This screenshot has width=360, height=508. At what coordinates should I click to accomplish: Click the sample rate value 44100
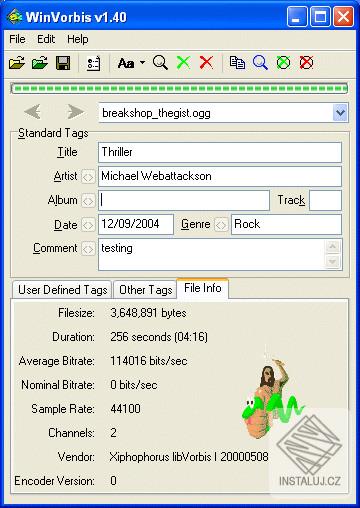(125, 409)
